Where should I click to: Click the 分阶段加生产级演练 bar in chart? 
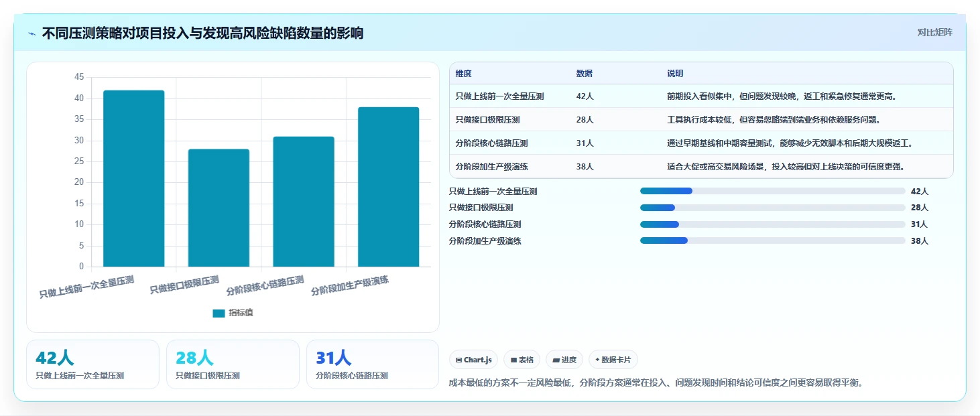(x=388, y=187)
